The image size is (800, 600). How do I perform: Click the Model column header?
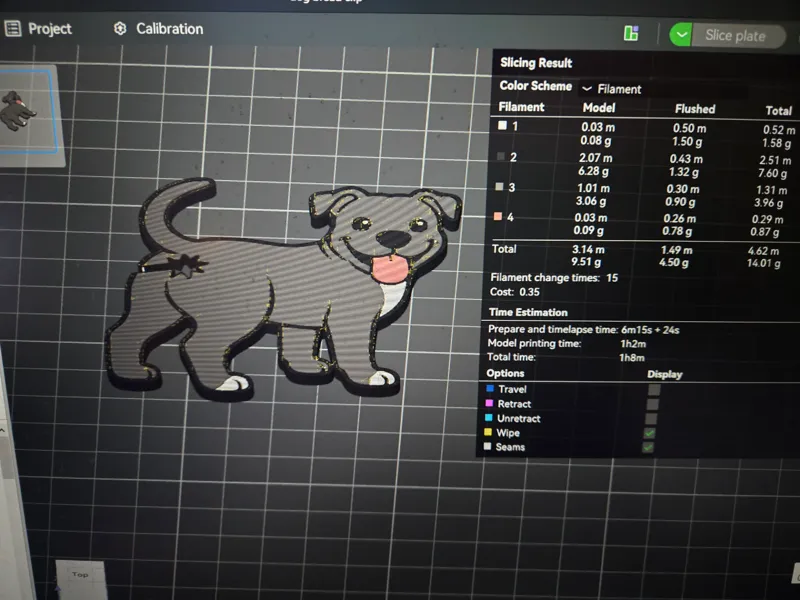[x=599, y=108]
